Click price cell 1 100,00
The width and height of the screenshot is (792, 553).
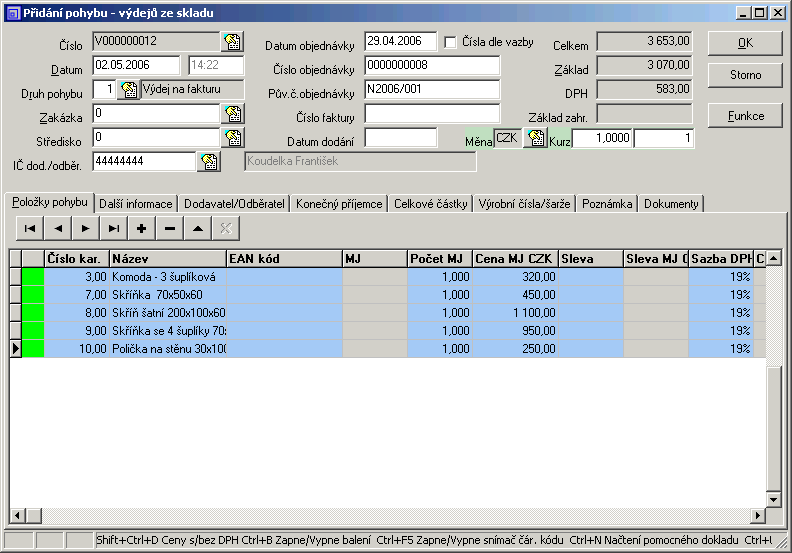[x=515, y=313]
